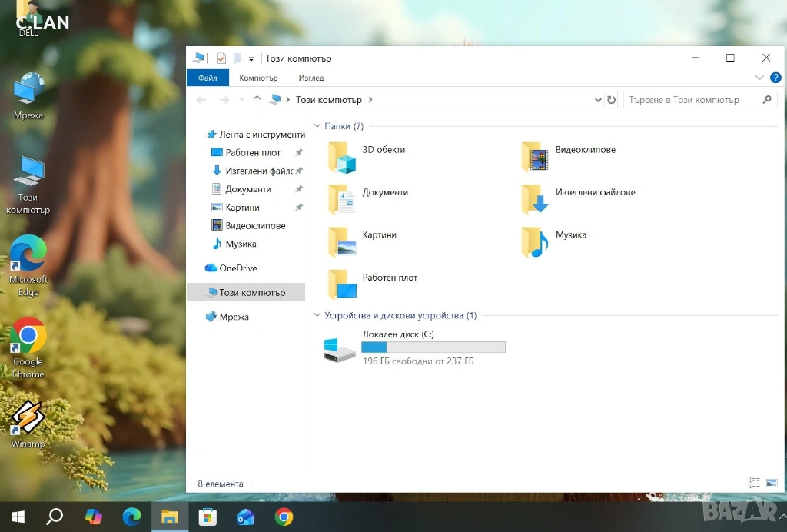Image resolution: width=787 pixels, height=532 pixels.
Task: Go up one folder level arrow
Action: tap(257, 100)
